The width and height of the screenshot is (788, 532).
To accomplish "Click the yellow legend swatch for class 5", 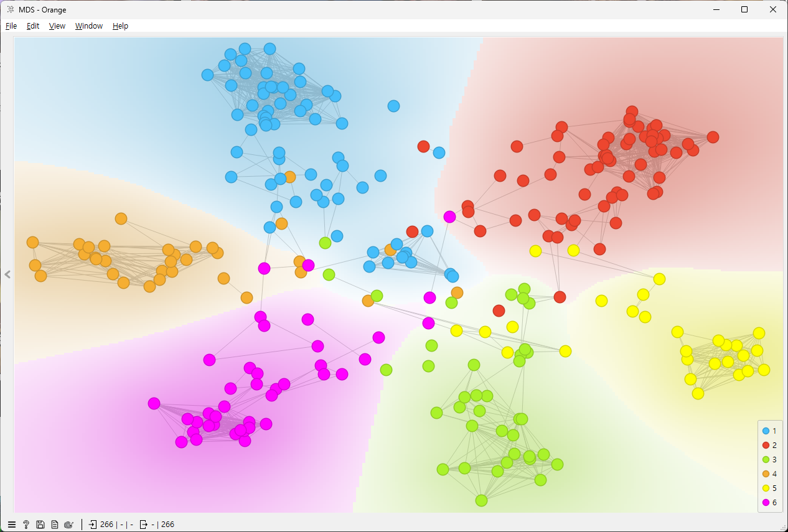I will (766, 488).
